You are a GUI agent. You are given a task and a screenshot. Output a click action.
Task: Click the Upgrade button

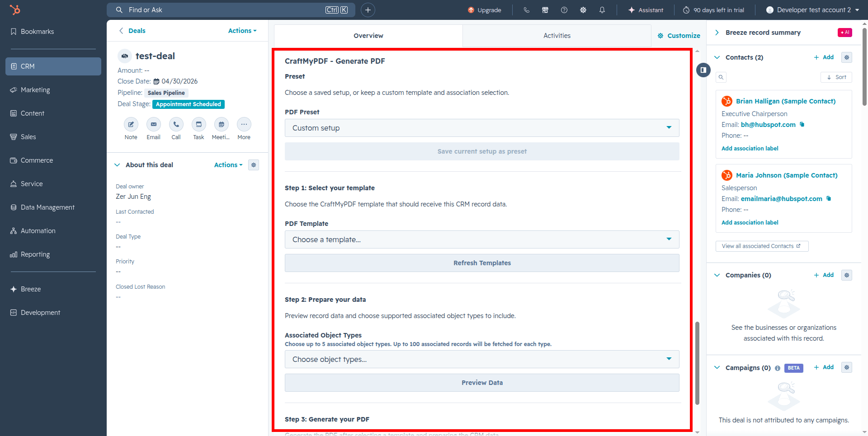point(485,10)
